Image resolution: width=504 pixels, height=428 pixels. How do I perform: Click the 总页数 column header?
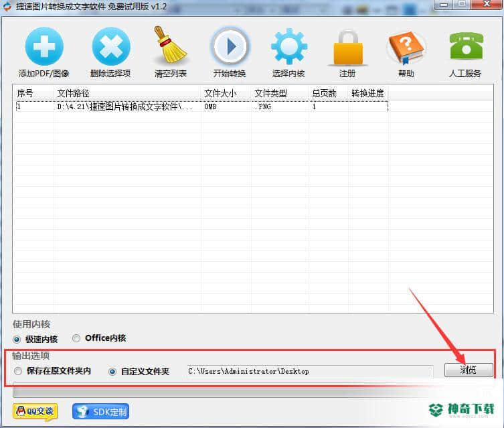tap(328, 93)
